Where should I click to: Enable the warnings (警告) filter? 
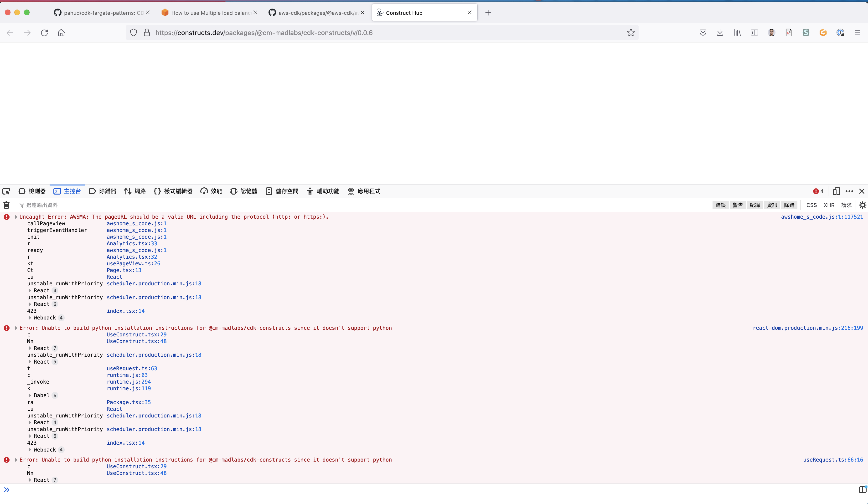coord(738,205)
